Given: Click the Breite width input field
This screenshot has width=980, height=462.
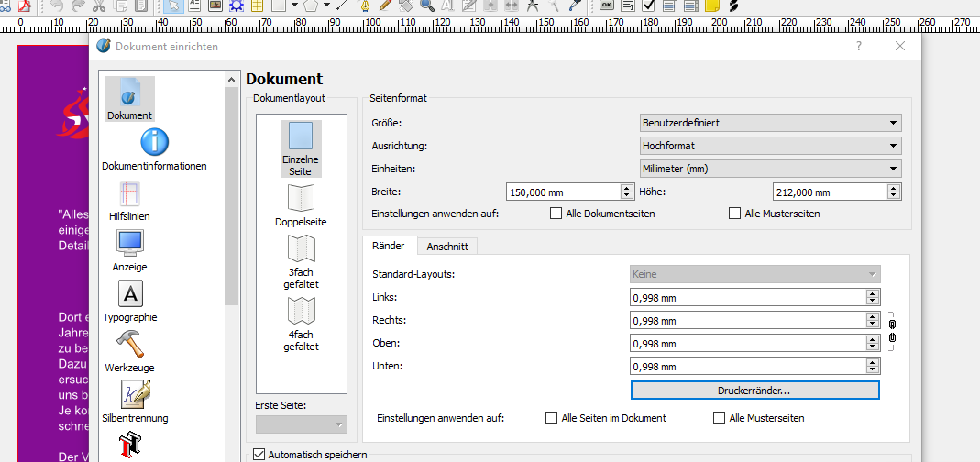Looking at the screenshot, I should [563, 192].
